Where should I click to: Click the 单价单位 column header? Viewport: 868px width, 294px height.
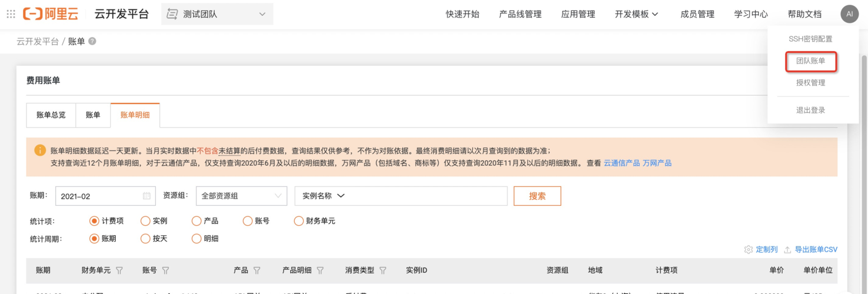tap(818, 270)
